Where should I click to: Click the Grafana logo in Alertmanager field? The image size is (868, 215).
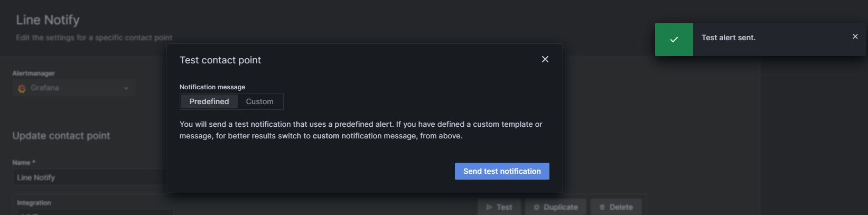(x=22, y=88)
